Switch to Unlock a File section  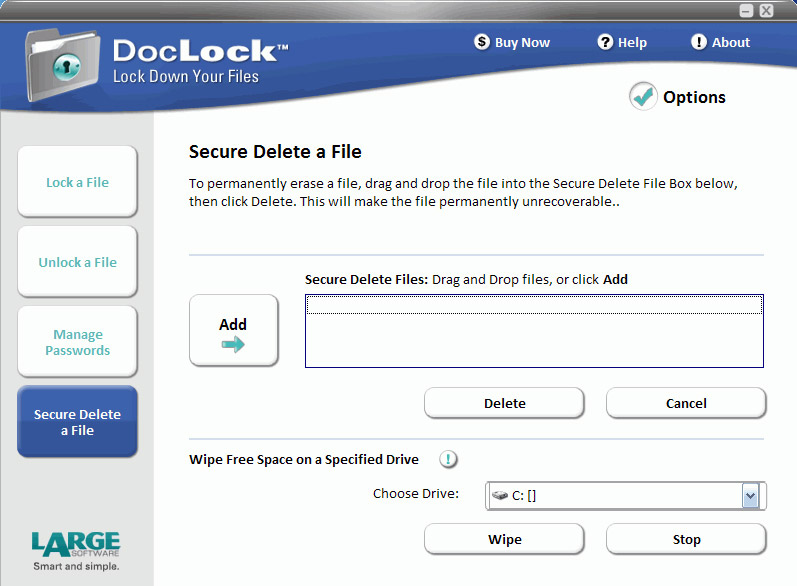click(77, 262)
